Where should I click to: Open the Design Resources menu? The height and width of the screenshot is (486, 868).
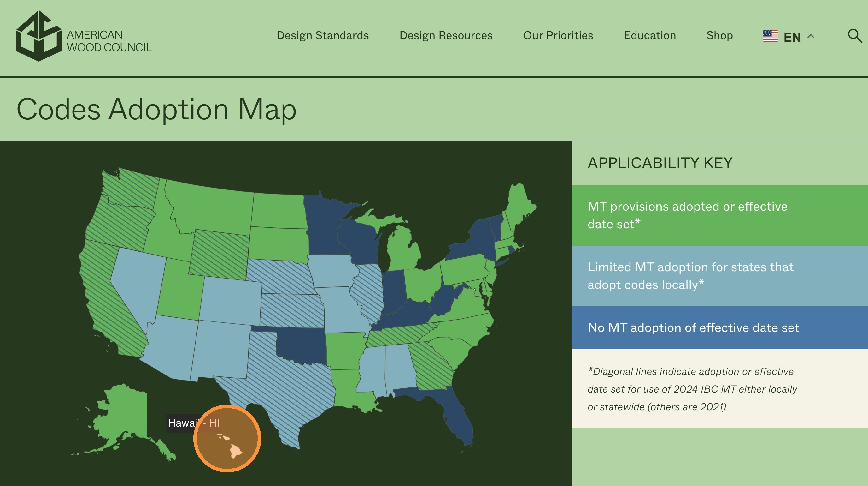(446, 35)
